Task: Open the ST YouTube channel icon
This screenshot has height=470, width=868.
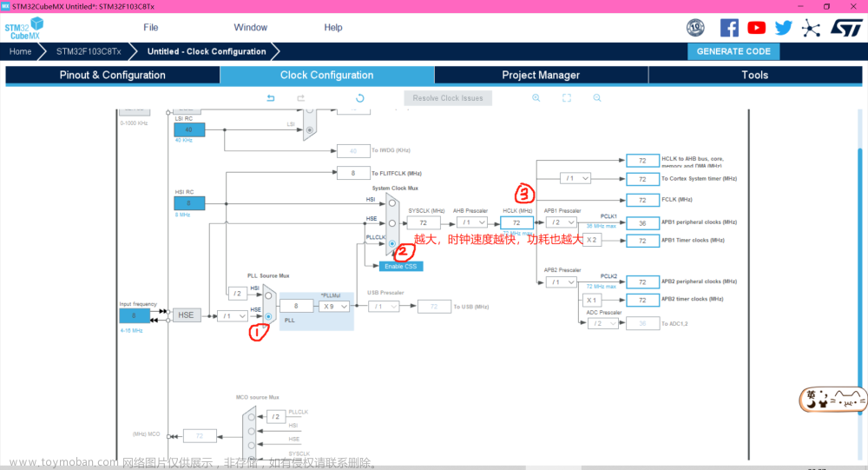Action: [756, 28]
